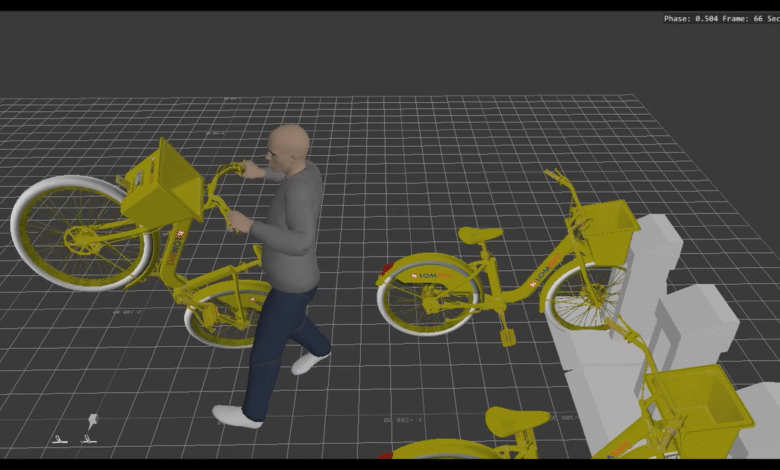Viewport: 780px width, 470px height.
Task: Click the left footstep marker icon
Action: click(60, 438)
